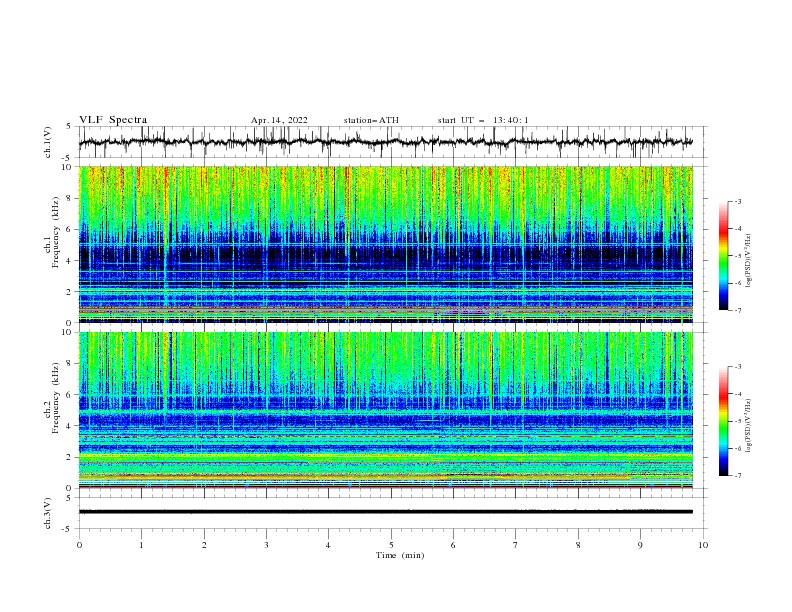Click the "-5" volt tick of ch.1(V) axis

click(68, 158)
